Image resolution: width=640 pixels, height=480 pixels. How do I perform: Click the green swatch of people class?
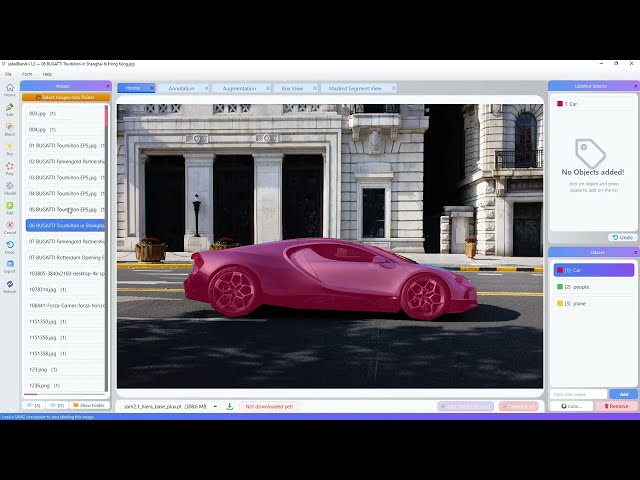[x=560, y=287]
